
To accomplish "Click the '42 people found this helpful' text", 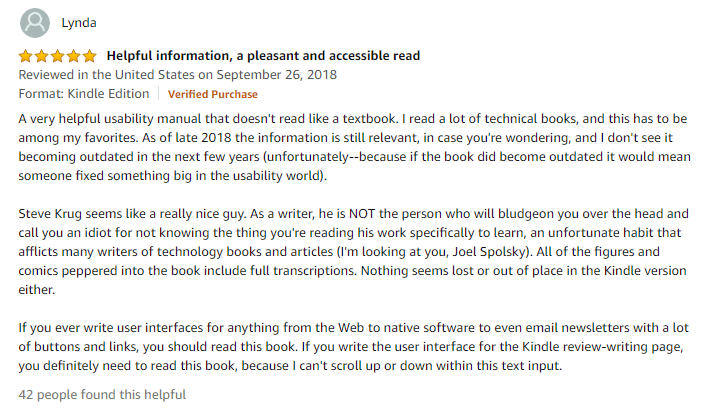I will [102, 394].
